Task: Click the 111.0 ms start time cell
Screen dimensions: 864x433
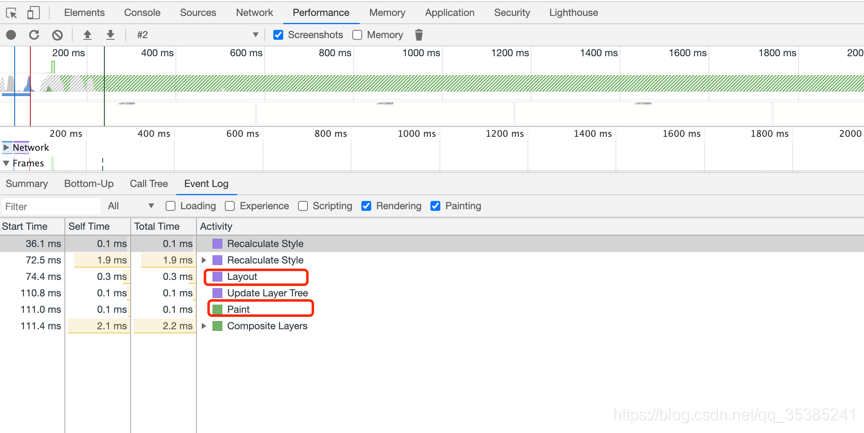Action: tap(33, 310)
